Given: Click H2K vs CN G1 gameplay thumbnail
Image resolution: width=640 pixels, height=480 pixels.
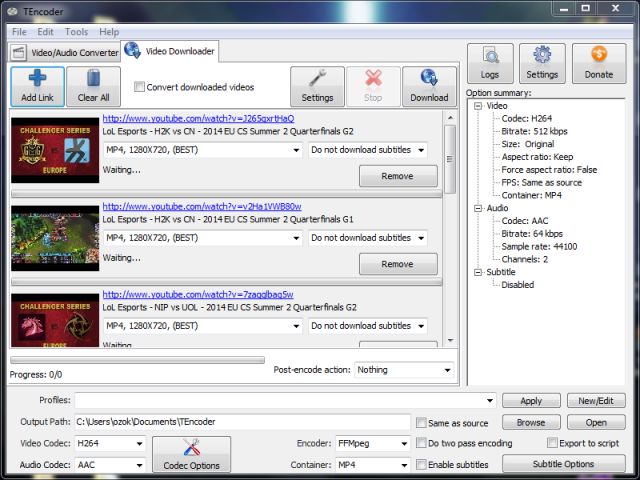Looking at the screenshot, I should pyautogui.click(x=55, y=238).
